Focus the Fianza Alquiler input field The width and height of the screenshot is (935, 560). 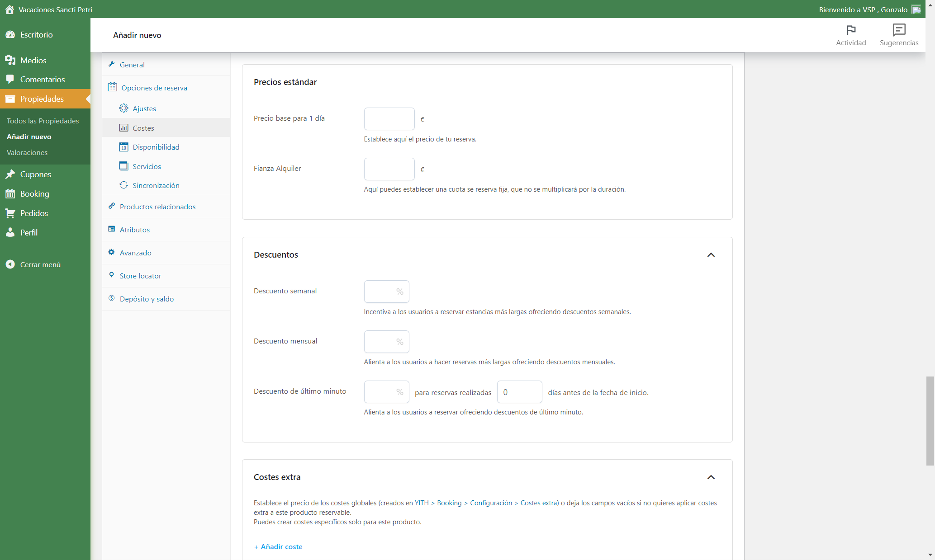[x=389, y=169]
